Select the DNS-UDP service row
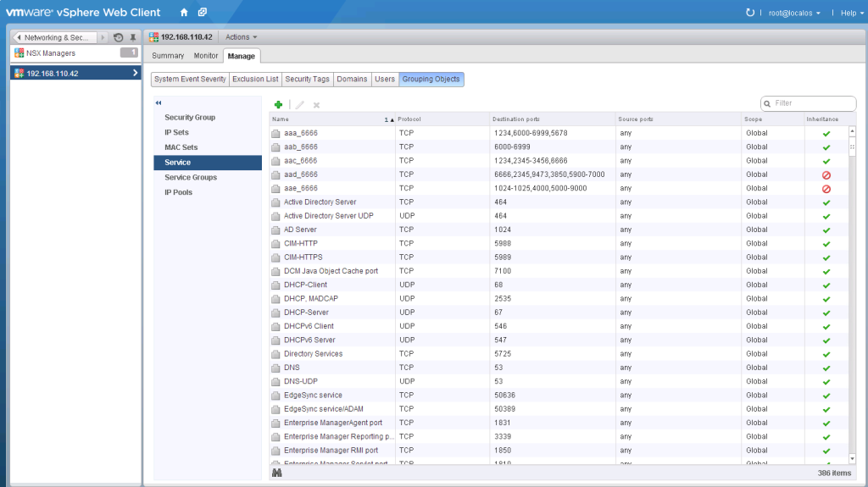The width and height of the screenshot is (868, 487). click(x=559, y=382)
